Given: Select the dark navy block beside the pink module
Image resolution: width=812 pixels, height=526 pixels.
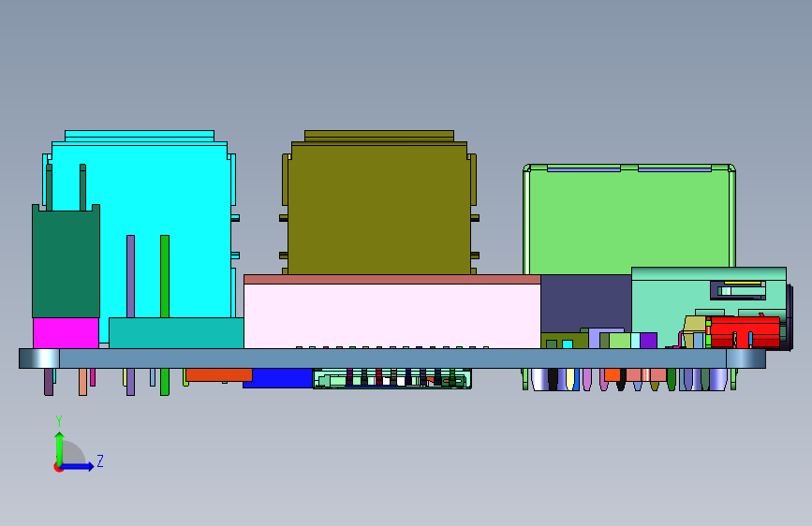Looking at the screenshot, I should pos(585,303).
